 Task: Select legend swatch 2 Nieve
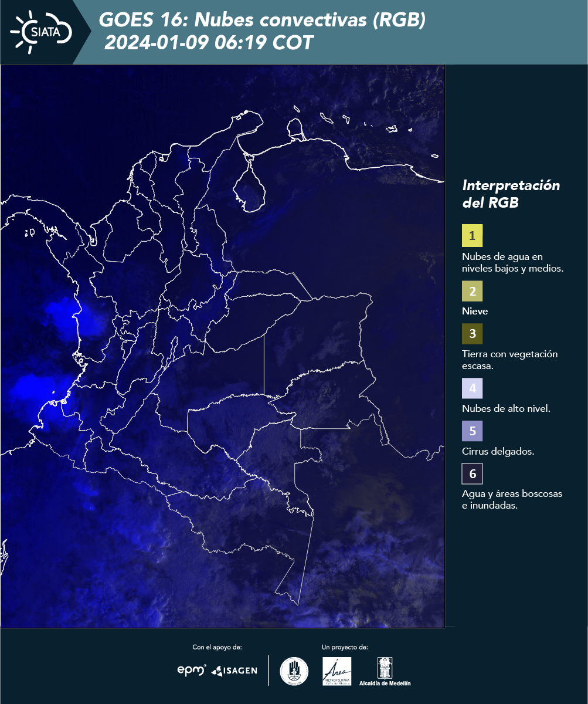pos(472,291)
